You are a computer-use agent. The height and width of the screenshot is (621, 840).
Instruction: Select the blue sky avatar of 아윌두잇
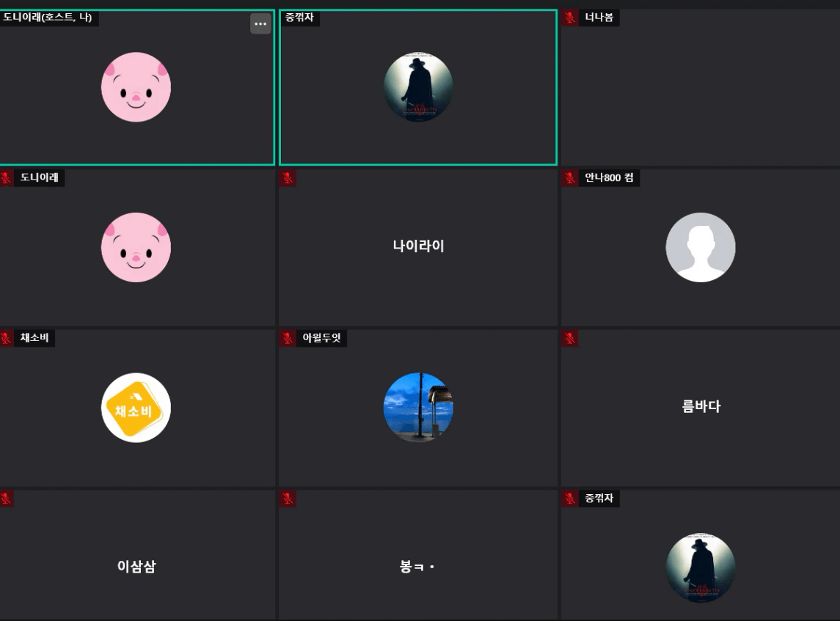pyautogui.click(x=418, y=408)
